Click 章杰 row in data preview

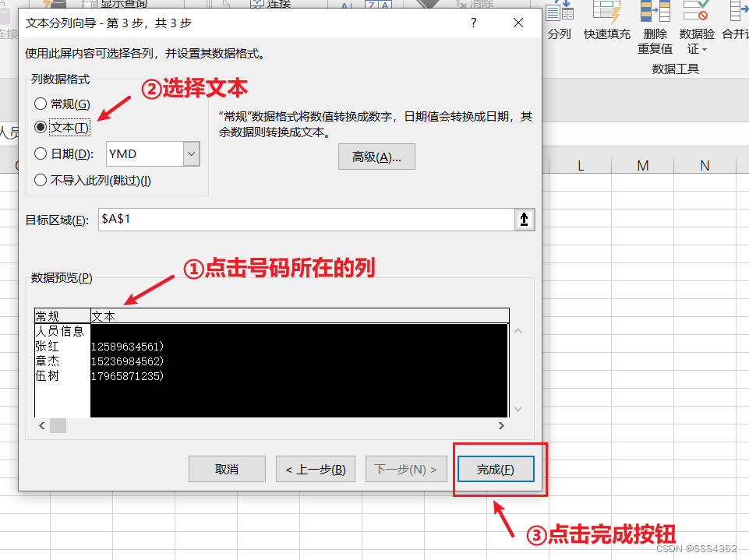point(48,361)
